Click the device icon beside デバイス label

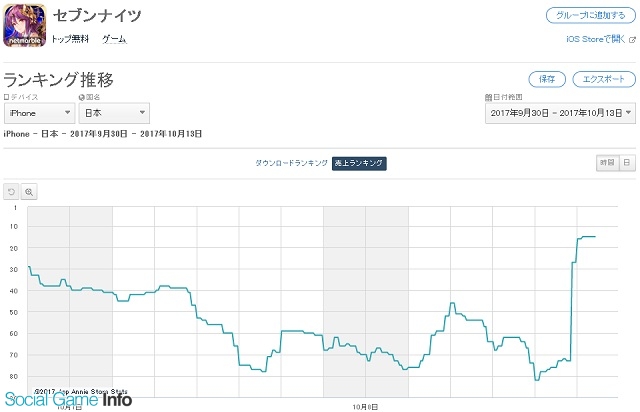[6, 97]
